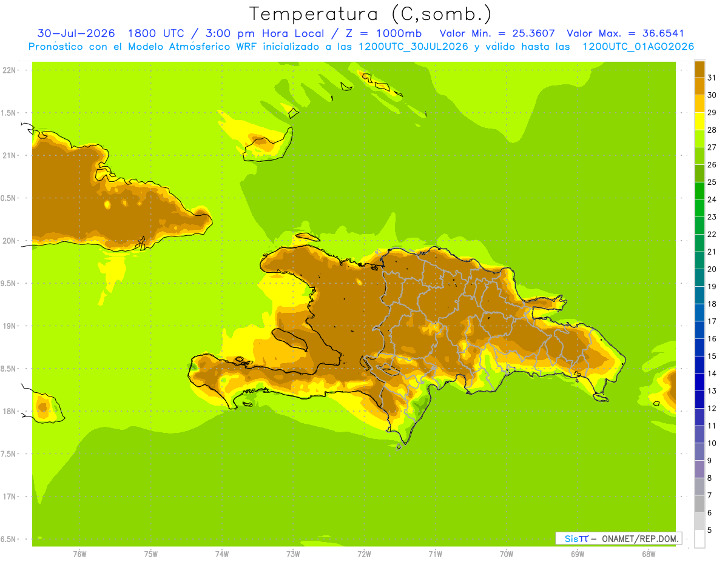Click the blue 'SisTT' logo text
The height and width of the screenshot is (562, 728).
click(576, 538)
